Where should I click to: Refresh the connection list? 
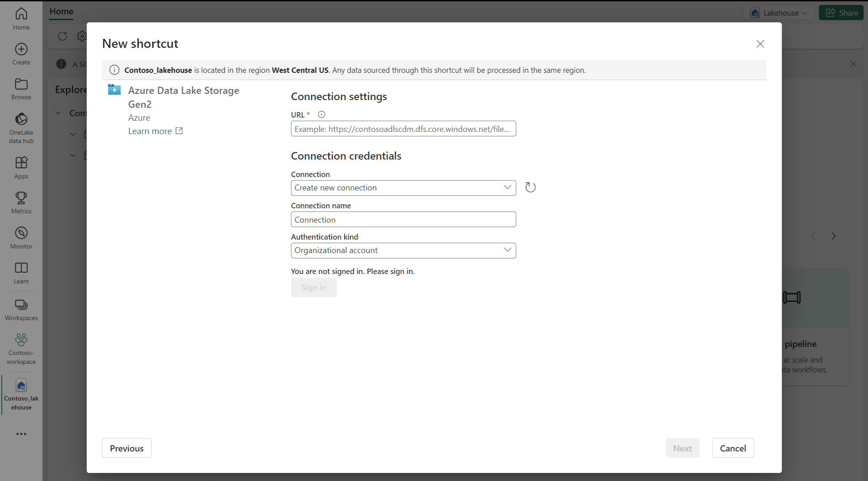[x=531, y=187]
